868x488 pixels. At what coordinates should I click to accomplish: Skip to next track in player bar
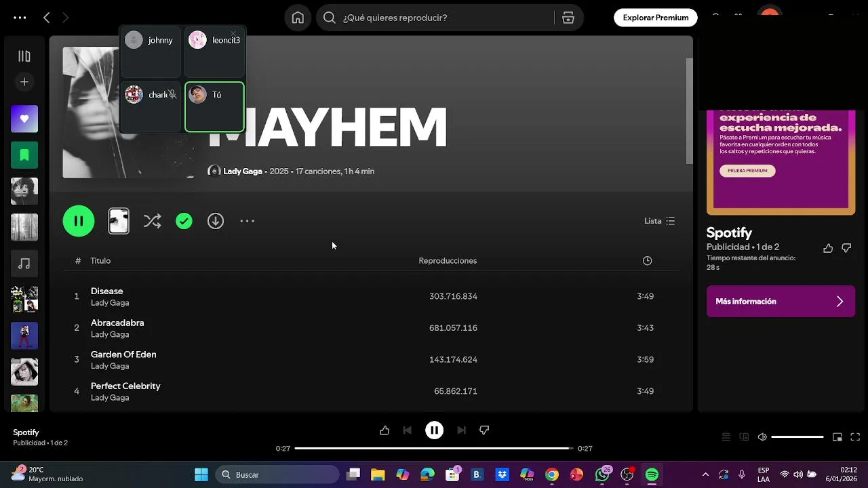click(x=461, y=430)
